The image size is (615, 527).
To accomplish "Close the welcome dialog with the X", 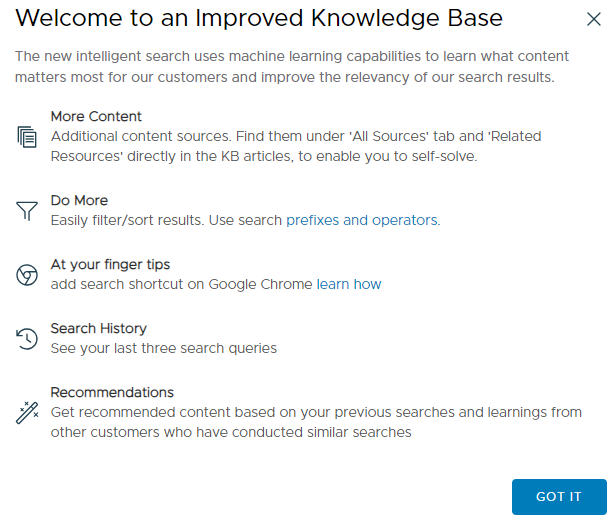I will click(x=594, y=19).
